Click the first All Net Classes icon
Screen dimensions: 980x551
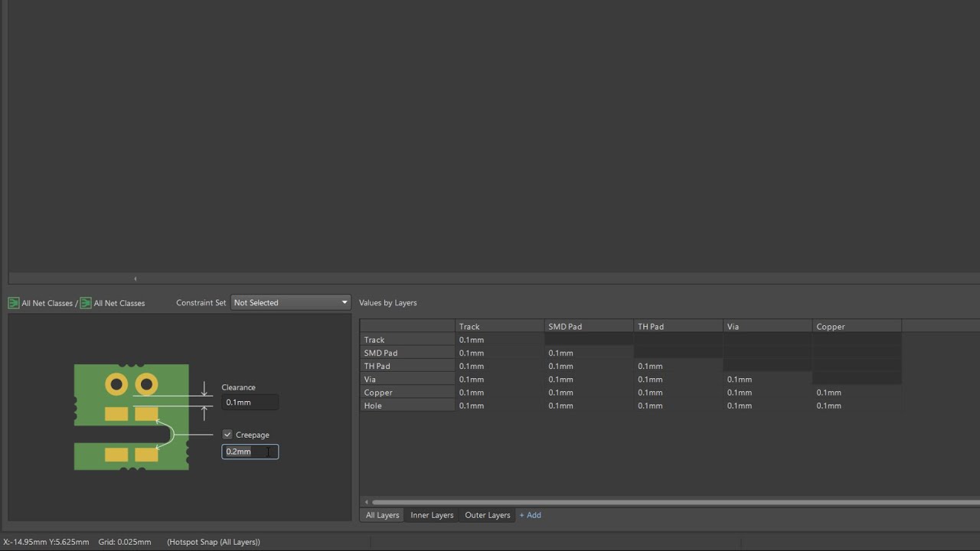(x=14, y=303)
